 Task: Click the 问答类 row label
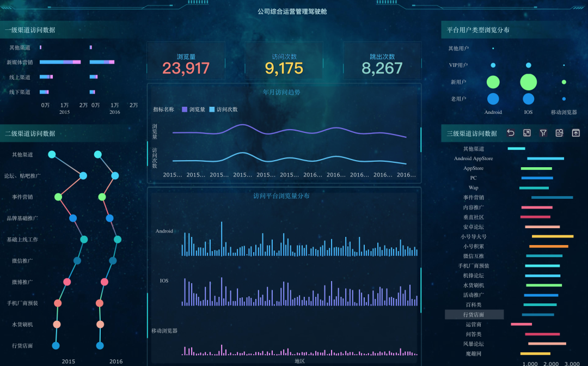pyautogui.click(x=474, y=334)
